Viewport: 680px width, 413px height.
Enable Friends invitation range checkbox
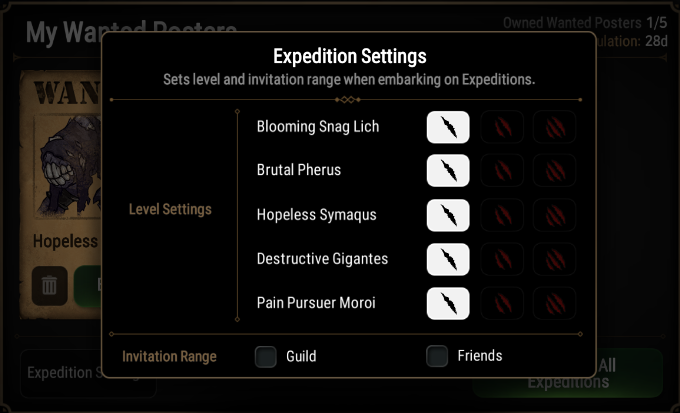437,356
